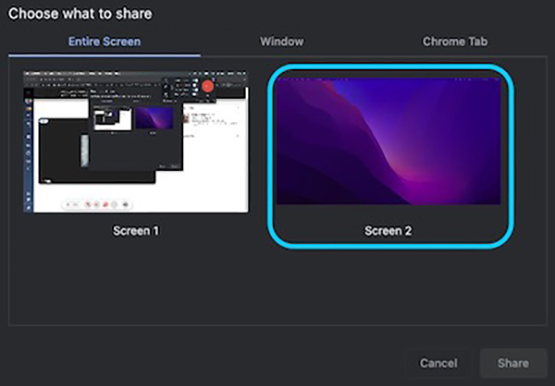
Task: Click the red record circle in Screen 1 preview
Action: tap(208, 86)
